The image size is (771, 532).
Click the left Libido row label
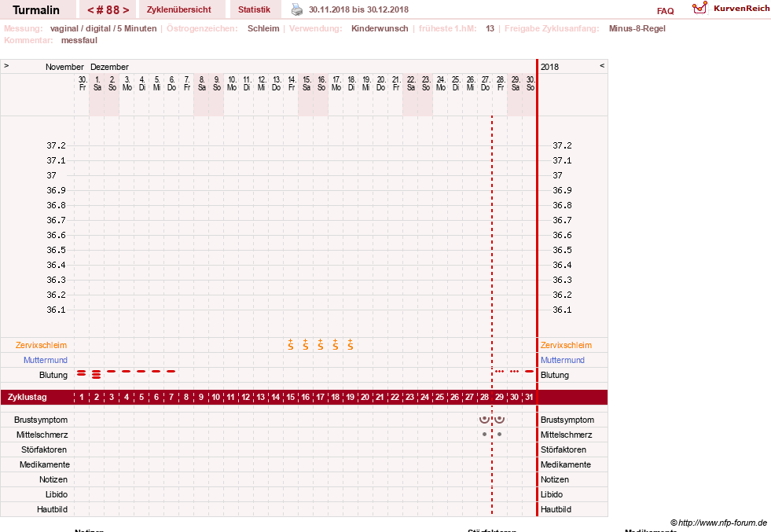point(57,494)
